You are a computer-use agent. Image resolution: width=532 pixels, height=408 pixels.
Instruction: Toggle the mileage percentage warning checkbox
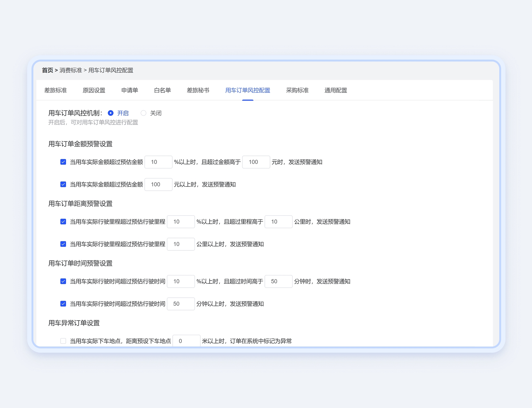coord(63,222)
